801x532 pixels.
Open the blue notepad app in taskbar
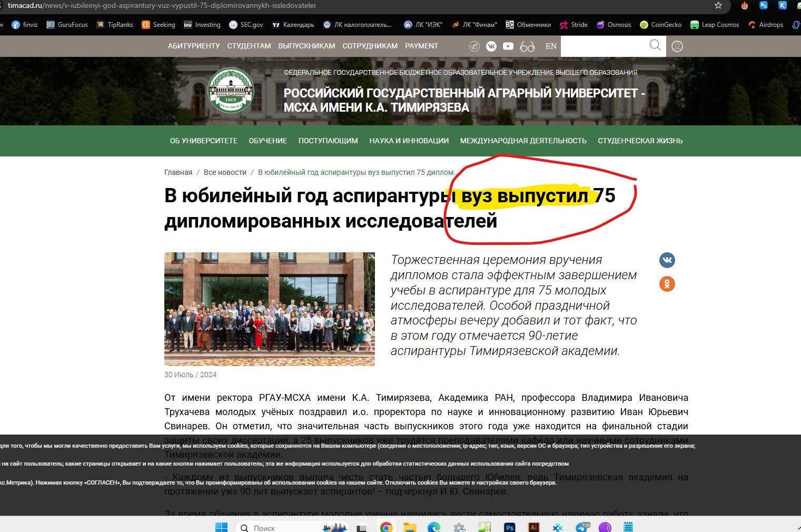click(x=628, y=527)
